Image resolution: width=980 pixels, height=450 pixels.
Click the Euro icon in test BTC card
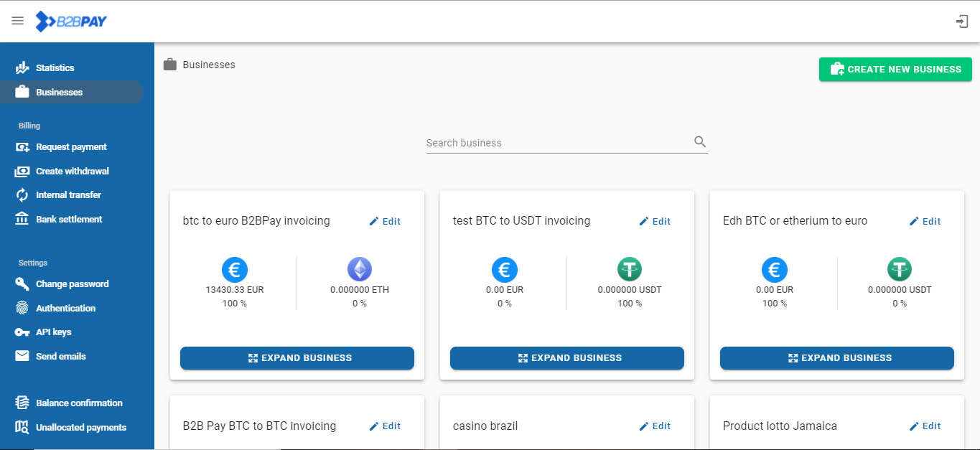(x=504, y=270)
